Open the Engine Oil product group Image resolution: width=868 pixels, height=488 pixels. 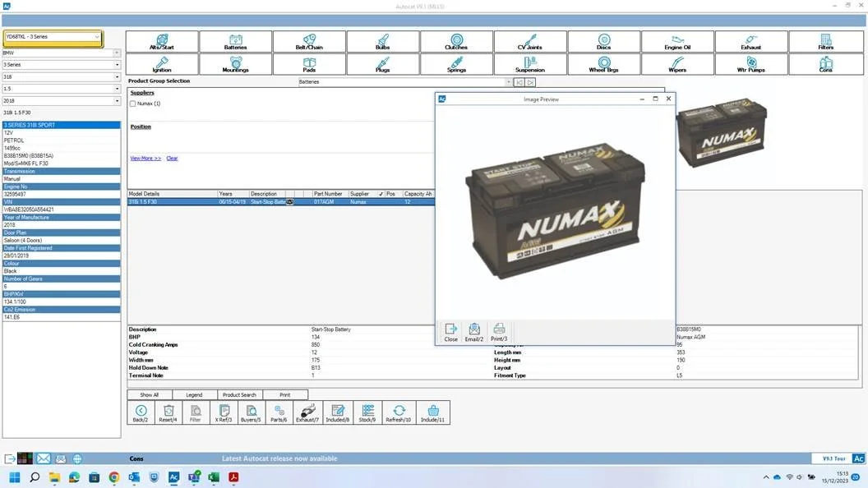(677, 42)
